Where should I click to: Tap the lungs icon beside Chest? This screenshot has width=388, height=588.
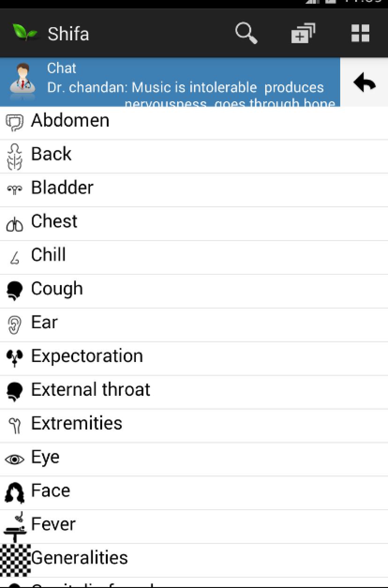pyautogui.click(x=15, y=224)
